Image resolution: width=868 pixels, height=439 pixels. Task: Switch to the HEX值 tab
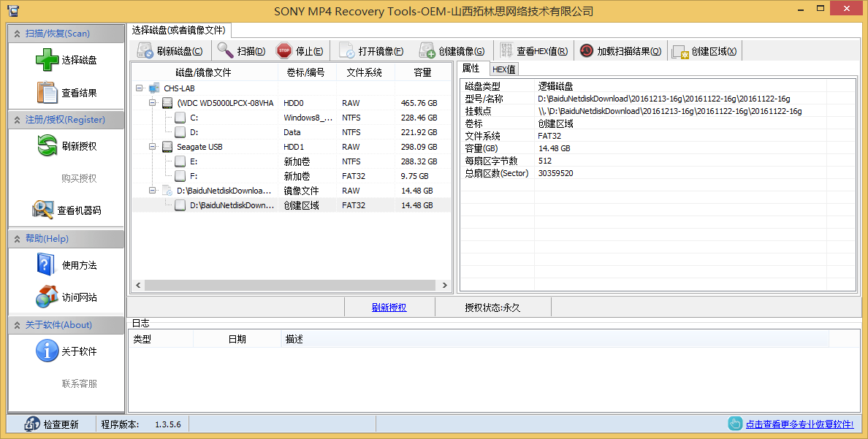click(503, 69)
